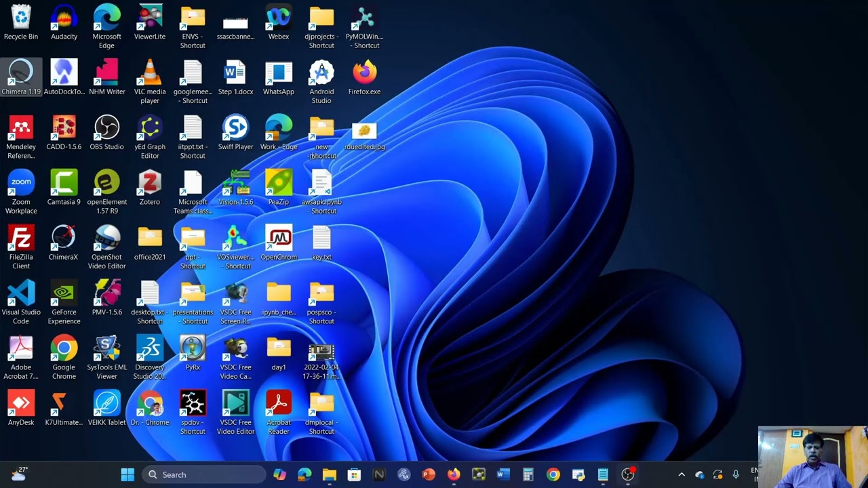The width and height of the screenshot is (868, 488).
Task: Open the PMV-1.5.6 desktop shortcut
Action: click(x=107, y=298)
